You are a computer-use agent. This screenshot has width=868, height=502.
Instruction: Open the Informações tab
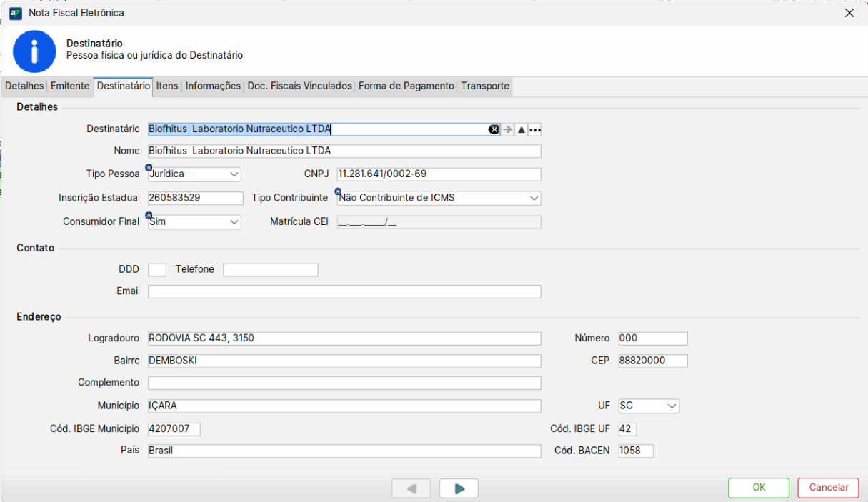213,86
